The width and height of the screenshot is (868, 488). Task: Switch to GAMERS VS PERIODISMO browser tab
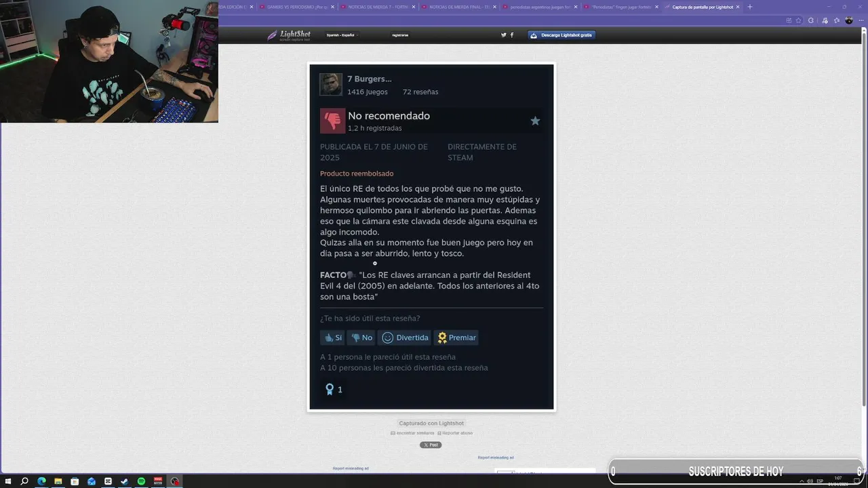pyautogui.click(x=296, y=7)
